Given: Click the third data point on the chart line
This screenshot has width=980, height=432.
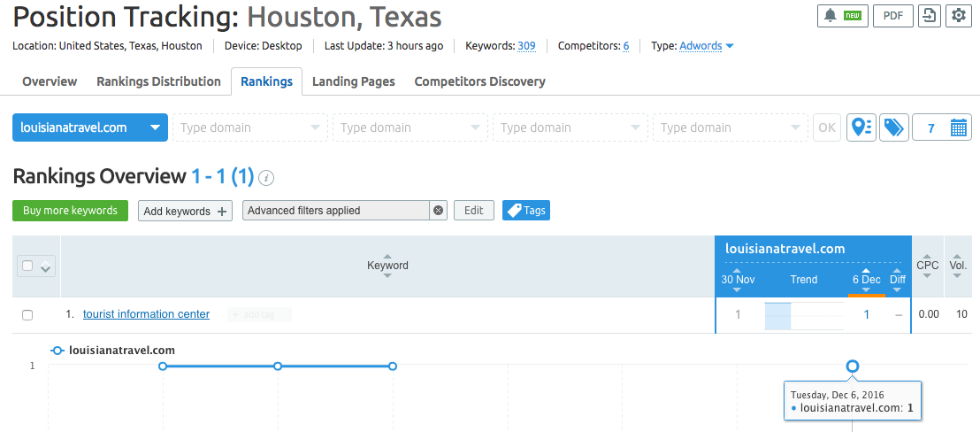Looking at the screenshot, I should coord(393,366).
